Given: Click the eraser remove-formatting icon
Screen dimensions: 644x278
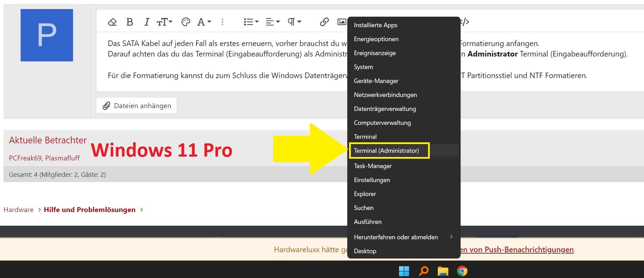Looking at the screenshot, I should pyautogui.click(x=112, y=22).
